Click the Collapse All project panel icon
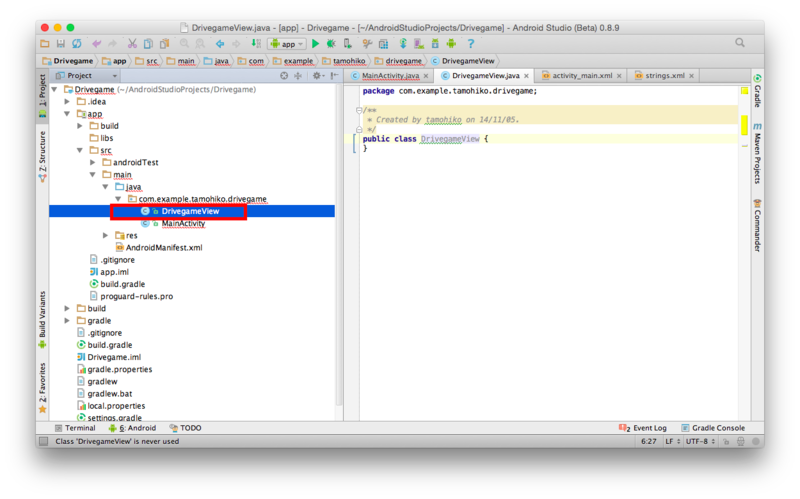The width and height of the screenshot is (800, 499). pyautogui.click(x=298, y=76)
